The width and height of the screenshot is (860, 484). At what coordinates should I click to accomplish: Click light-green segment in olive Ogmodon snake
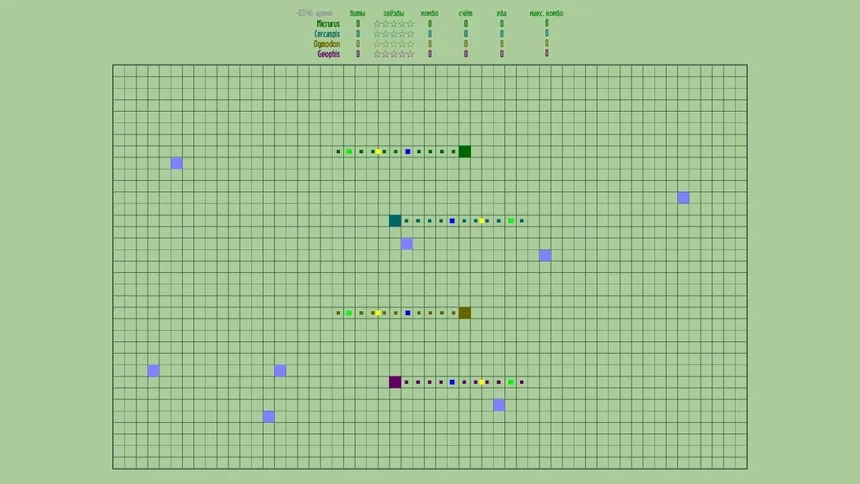tap(349, 313)
